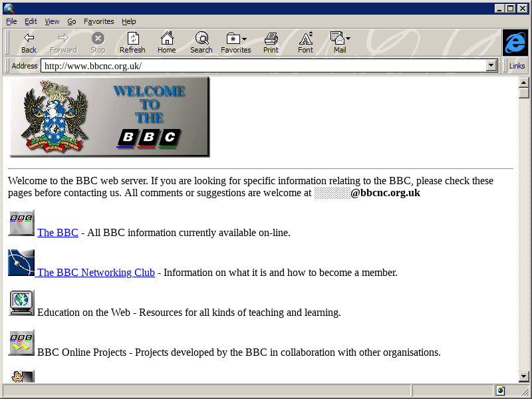Expand the Favorites toolbar dropdown arrow
Image resolution: width=532 pixels, height=399 pixels.
coord(245,39)
